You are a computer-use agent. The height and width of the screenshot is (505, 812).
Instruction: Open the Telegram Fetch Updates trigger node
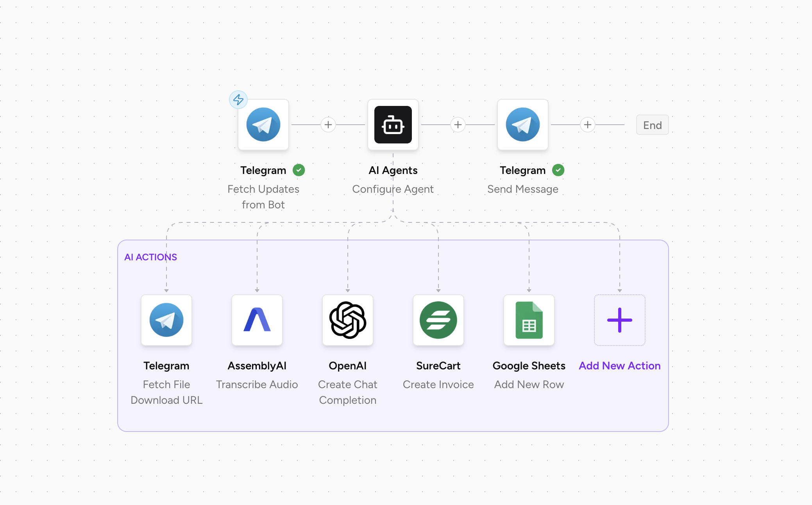(263, 125)
